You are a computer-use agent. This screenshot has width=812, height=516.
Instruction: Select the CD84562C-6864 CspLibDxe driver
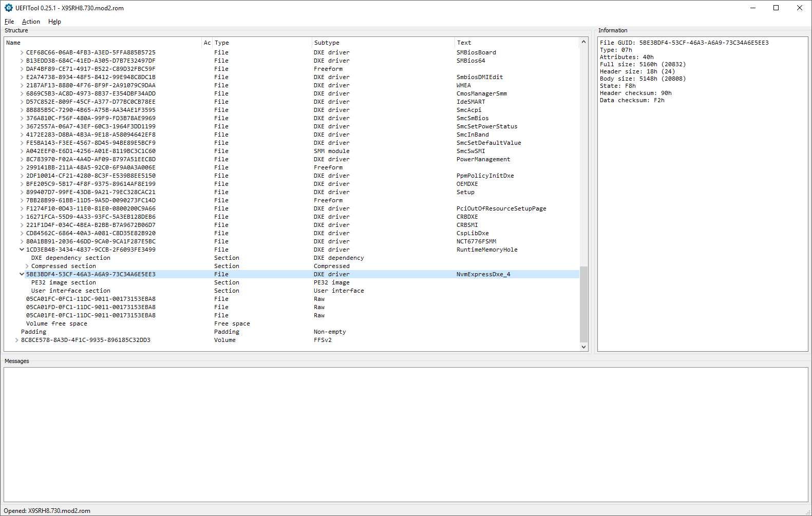(292, 233)
